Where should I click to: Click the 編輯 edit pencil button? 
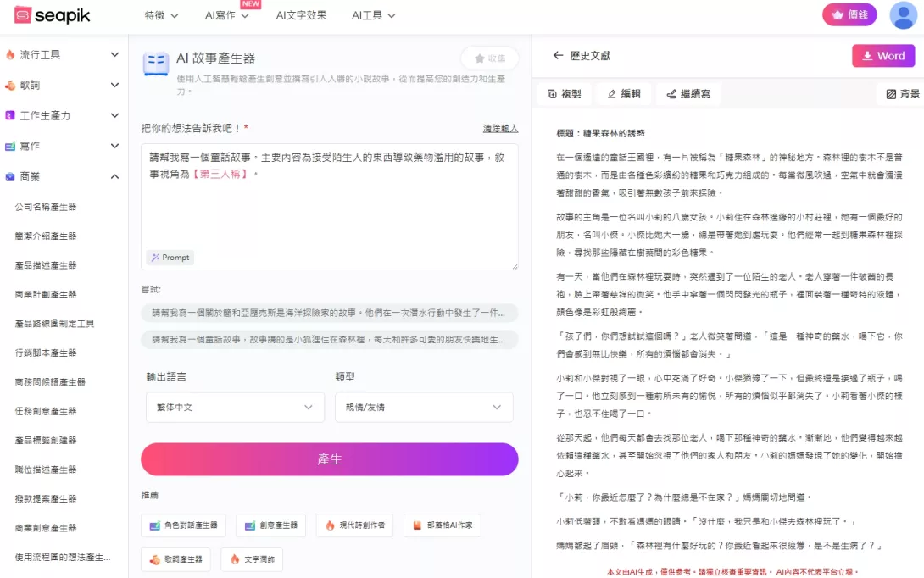click(623, 94)
